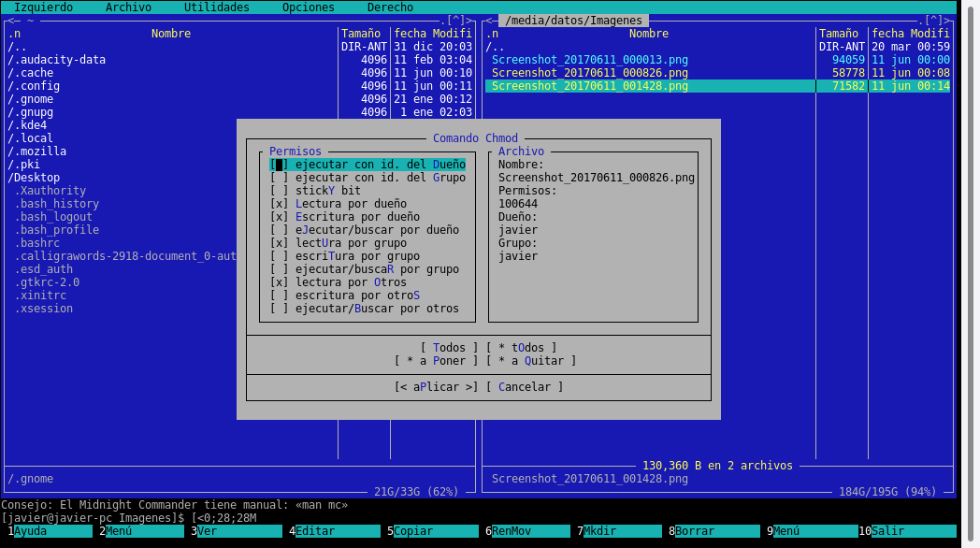Click the '[ Todos ]' button

[450, 348]
